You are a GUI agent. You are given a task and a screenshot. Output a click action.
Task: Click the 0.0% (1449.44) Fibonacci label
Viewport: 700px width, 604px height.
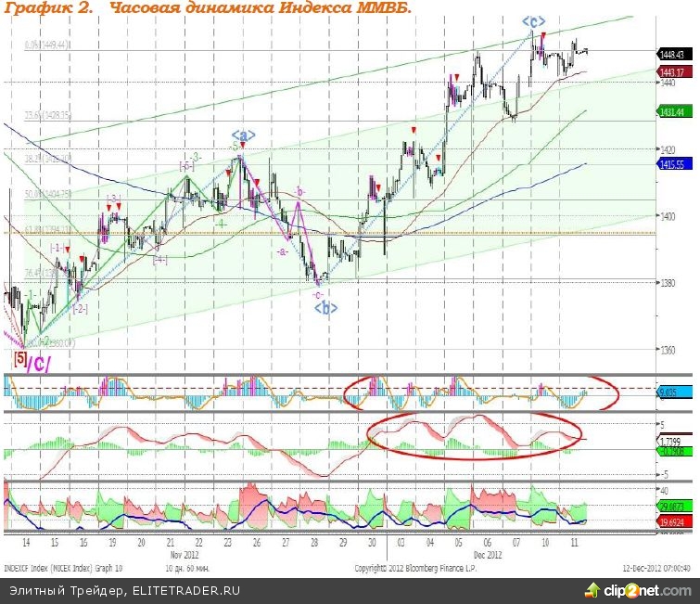click(47, 44)
